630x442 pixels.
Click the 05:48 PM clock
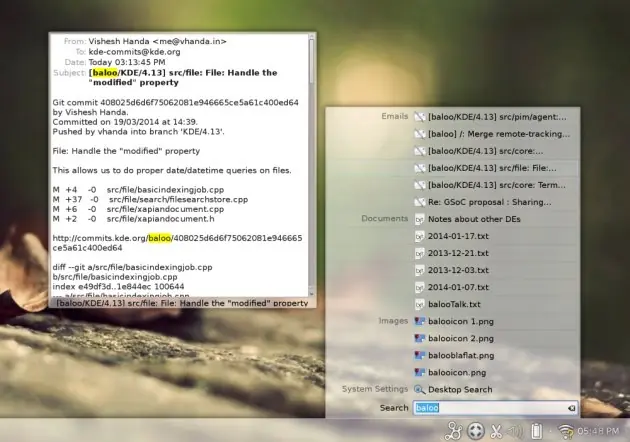[598, 432]
